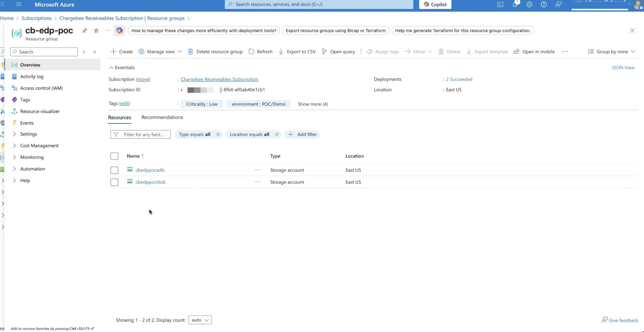
Task: Open the 2 Succeeded deployments link
Action: pyautogui.click(x=459, y=79)
